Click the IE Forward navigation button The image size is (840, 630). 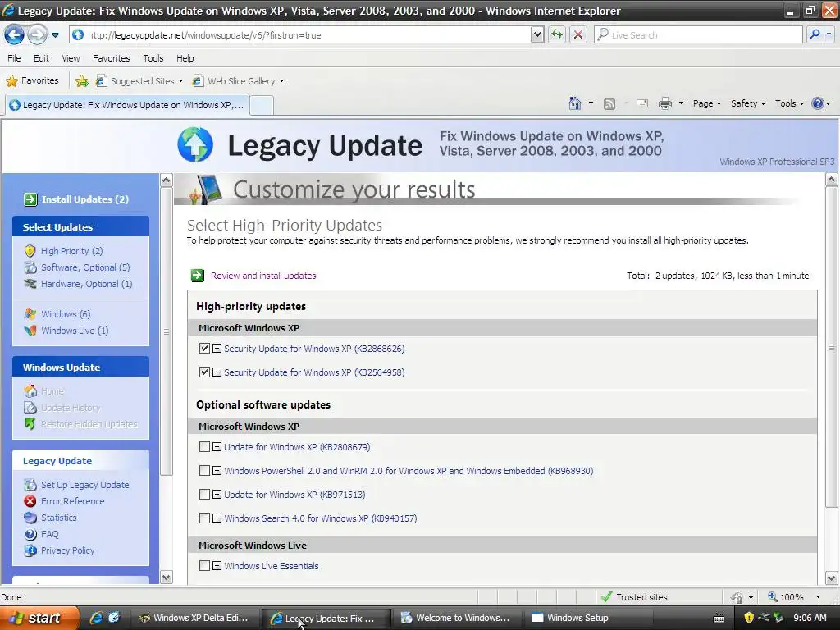coord(37,34)
